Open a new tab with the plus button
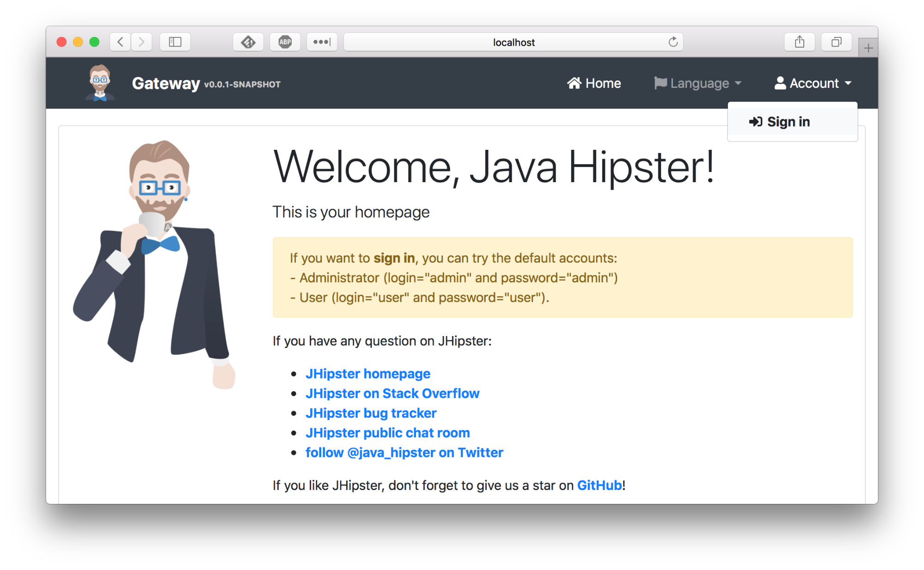Image resolution: width=924 pixels, height=570 pixels. pyautogui.click(x=869, y=47)
